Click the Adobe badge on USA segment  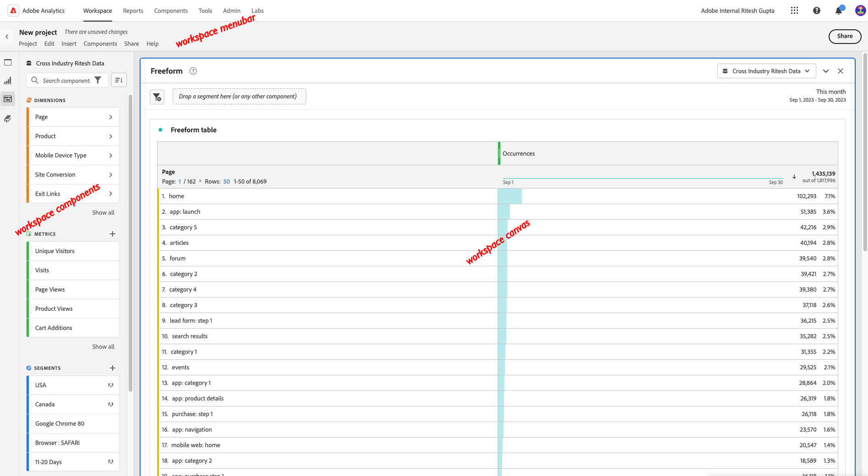(x=111, y=385)
